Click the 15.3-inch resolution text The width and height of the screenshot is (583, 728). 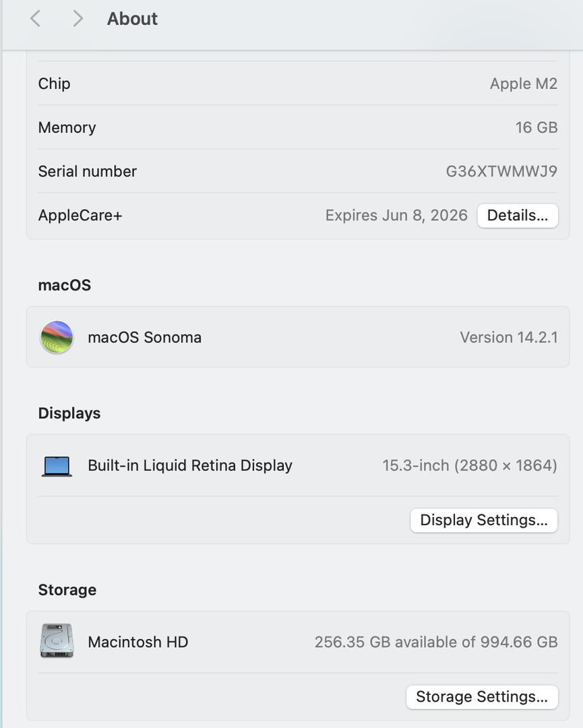click(x=469, y=466)
